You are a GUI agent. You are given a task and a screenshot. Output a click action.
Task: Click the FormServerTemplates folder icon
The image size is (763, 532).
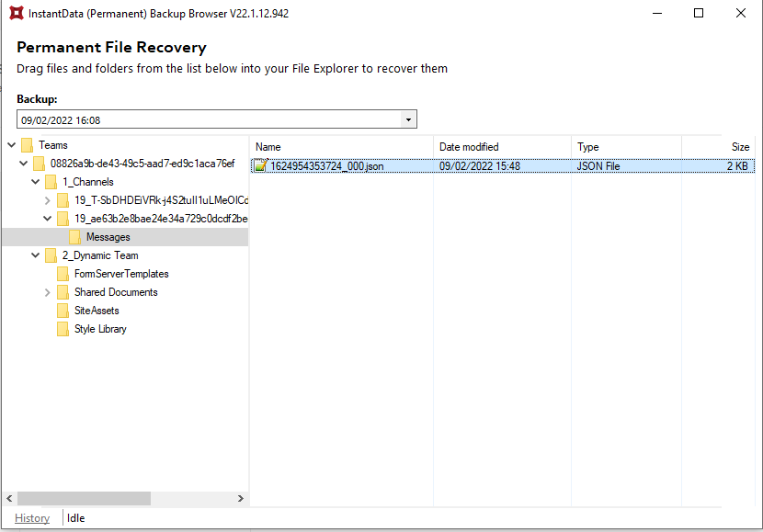pyautogui.click(x=63, y=274)
